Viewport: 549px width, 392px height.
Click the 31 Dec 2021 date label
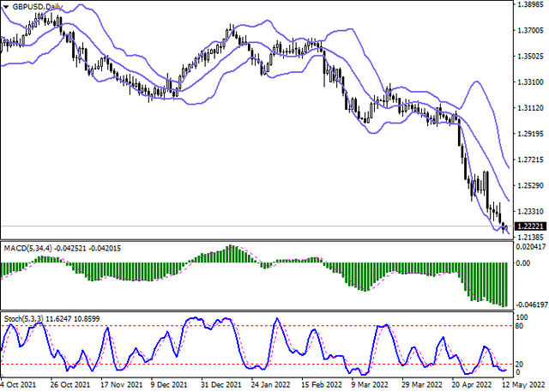221,385
